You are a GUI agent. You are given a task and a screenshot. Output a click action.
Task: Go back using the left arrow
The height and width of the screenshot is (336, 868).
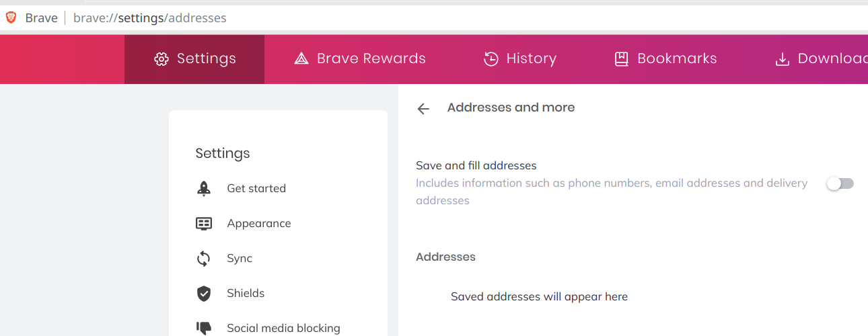pyautogui.click(x=423, y=109)
